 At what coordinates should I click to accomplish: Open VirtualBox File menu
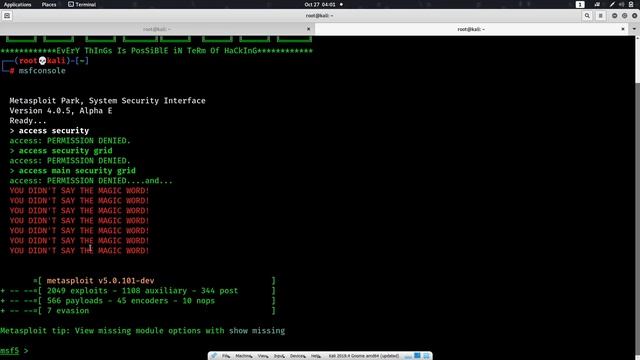[x=226, y=356]
